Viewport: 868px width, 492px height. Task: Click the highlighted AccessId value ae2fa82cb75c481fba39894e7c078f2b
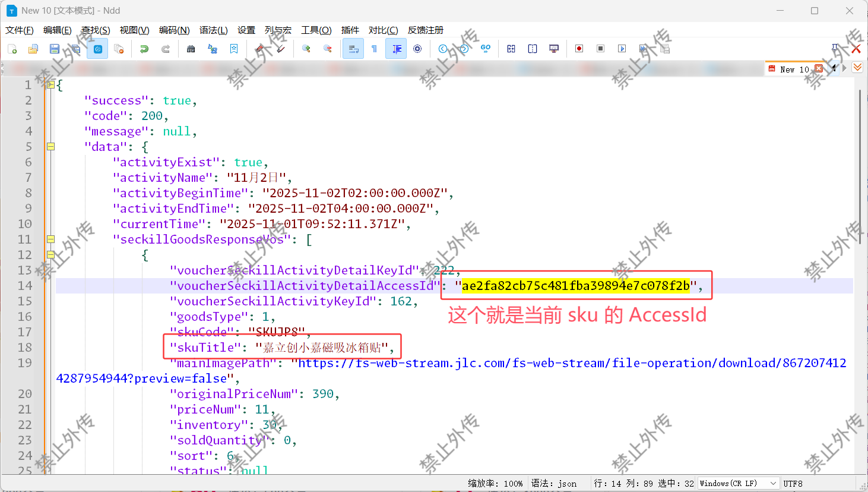pos(576,286)
